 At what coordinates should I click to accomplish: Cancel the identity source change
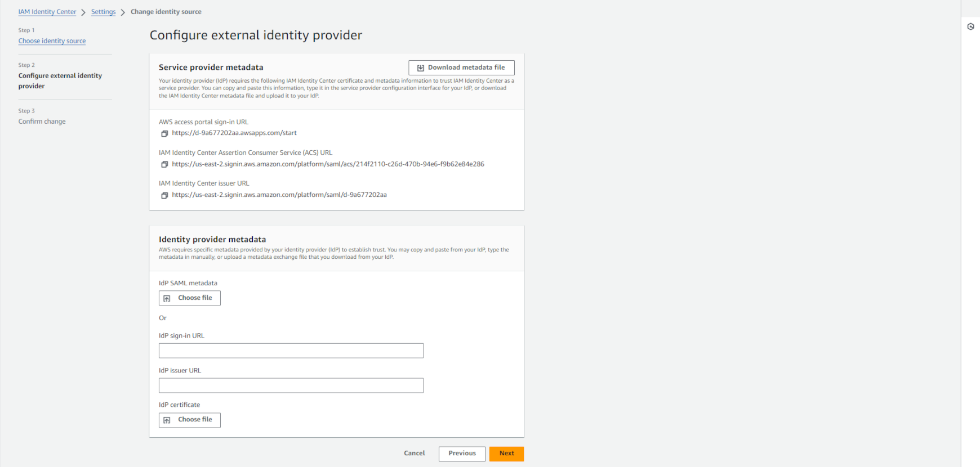(414, 453)
